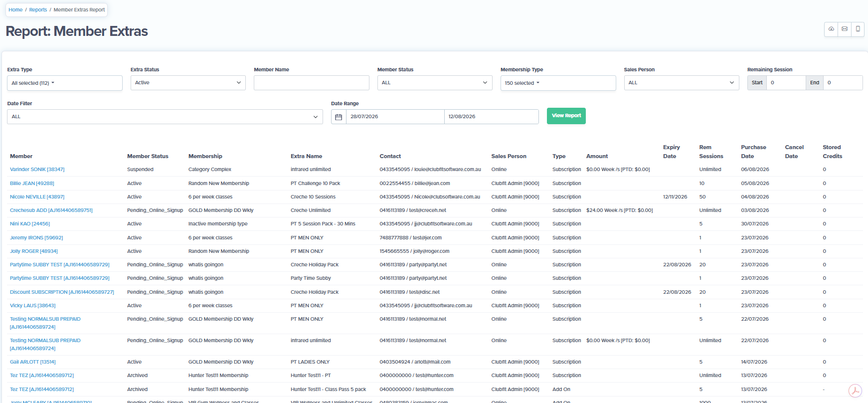This screenshot has width=868, height=403.
Task: Open member Jolly ROGER [48934]
Action: pyautogui.click(x=34, y=251)
